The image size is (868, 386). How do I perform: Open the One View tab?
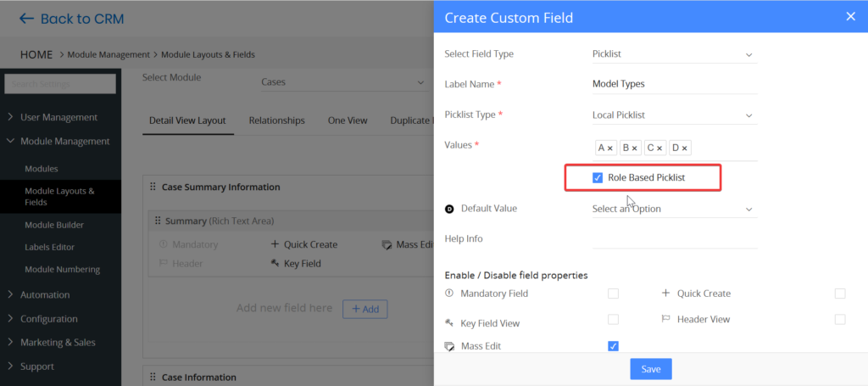pyautogui.click(x=348, y=120)
